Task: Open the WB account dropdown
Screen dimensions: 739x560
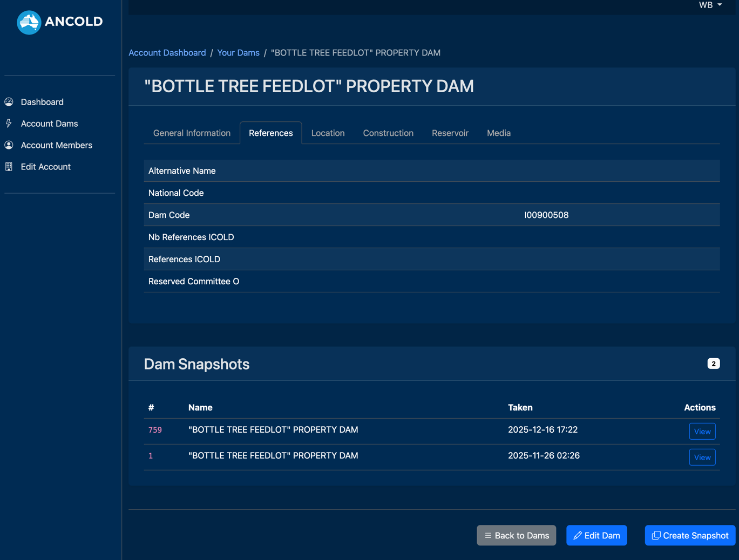Action: (x=709, y=5)
